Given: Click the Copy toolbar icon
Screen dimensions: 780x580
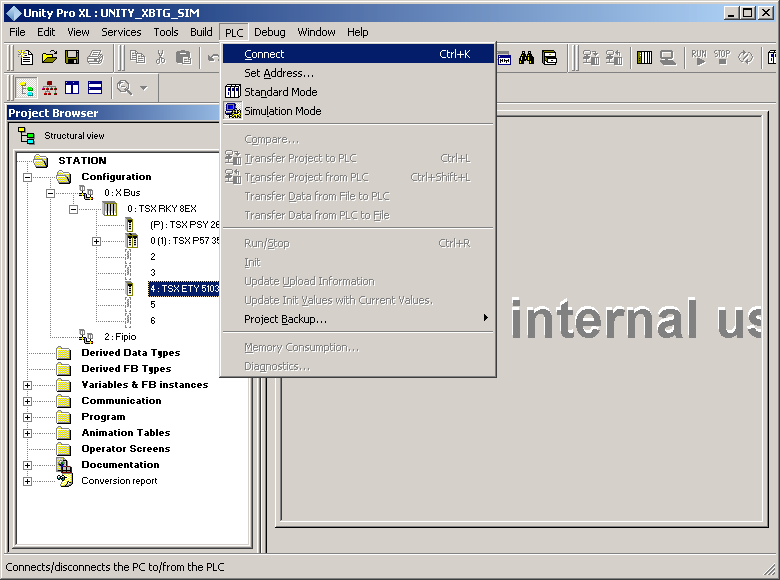Looking at the screenshot, I should 137,57.
